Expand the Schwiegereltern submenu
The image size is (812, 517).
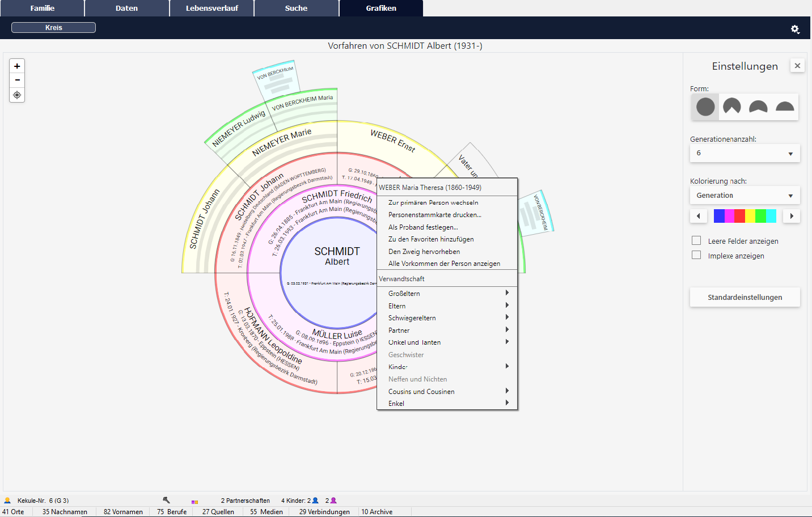pos(447,317)
